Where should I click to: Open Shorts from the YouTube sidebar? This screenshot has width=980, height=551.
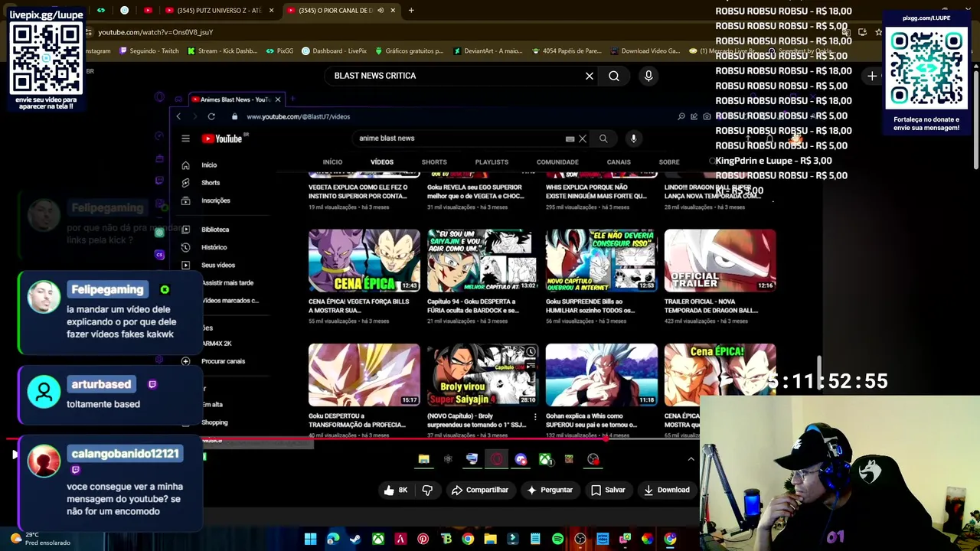[x=202, y=183]
